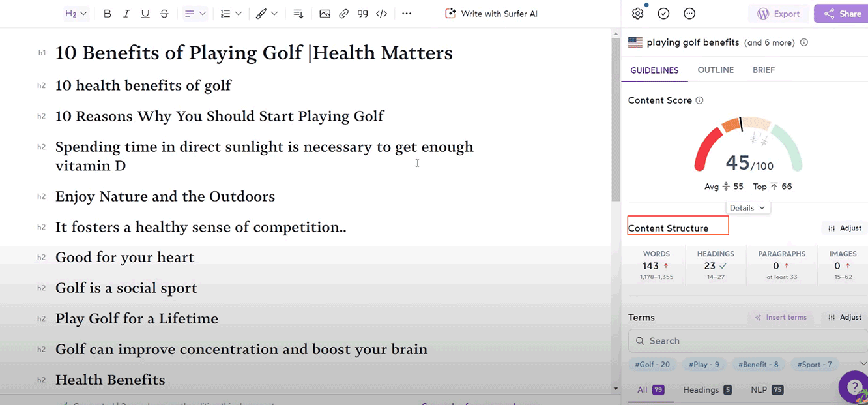Expand the score Details dropdown
The image size is (868, 405).
[747, 207]
